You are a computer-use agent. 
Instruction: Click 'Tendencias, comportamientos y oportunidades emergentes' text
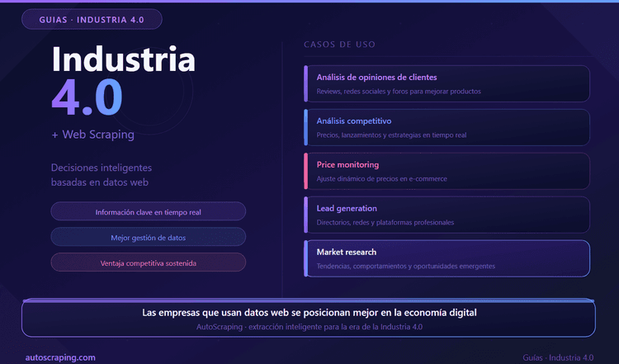[x=405, y=266]
